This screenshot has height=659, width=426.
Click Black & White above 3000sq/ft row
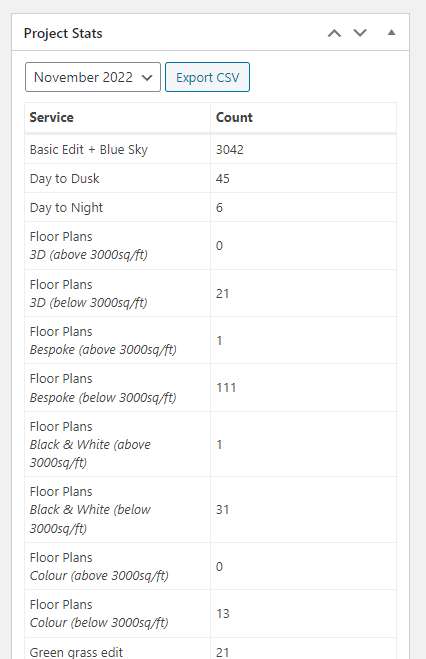point(210,444)
